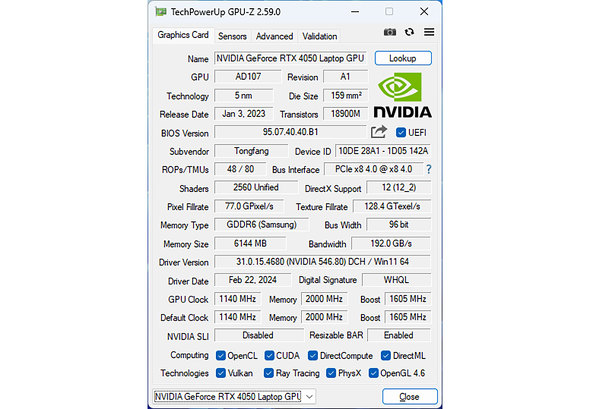Switch to the Sensors tab
The width and height of the screenshot is (590, 409).
tap(232, 36)
